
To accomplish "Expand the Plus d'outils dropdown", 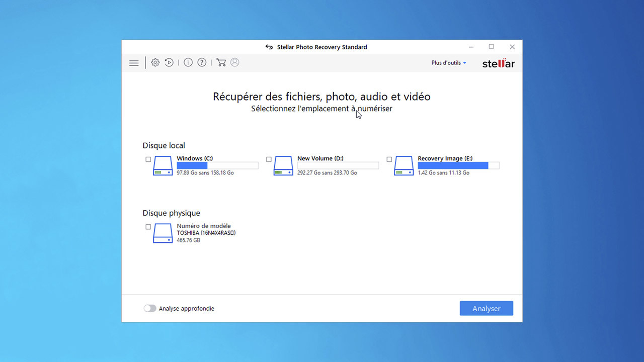I will [449, 63].
